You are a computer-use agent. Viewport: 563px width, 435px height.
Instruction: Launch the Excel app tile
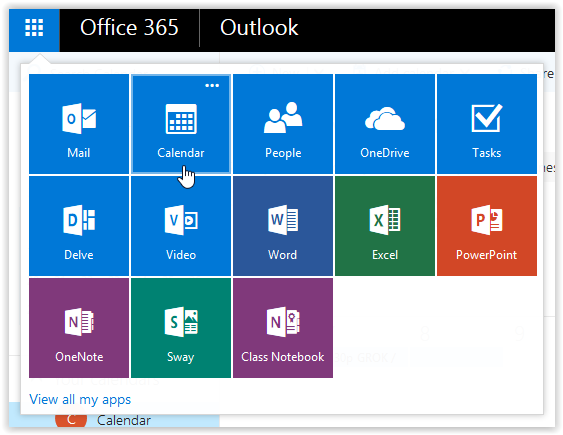coord(385,226)
